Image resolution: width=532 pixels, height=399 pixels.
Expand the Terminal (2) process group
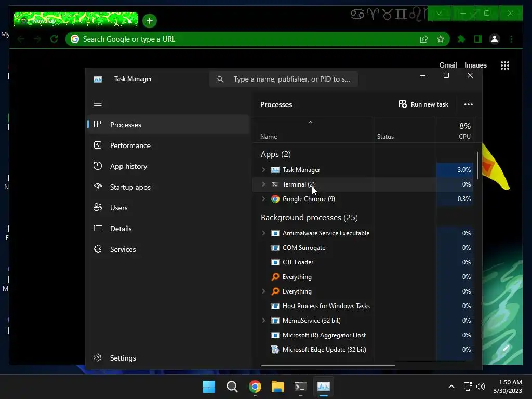click(x=263, y=184)
